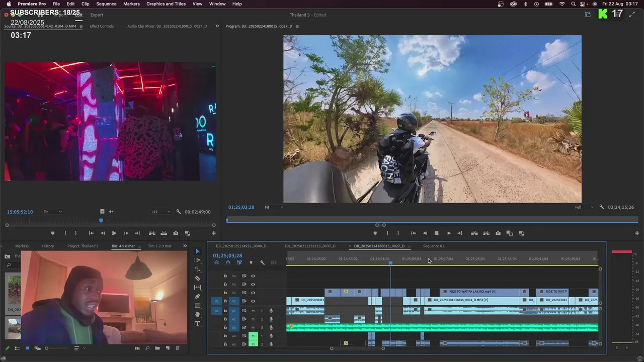This screenshot has height=362, width=644.
Task: Toggle lock on track V2
Action: click(225, 293)
